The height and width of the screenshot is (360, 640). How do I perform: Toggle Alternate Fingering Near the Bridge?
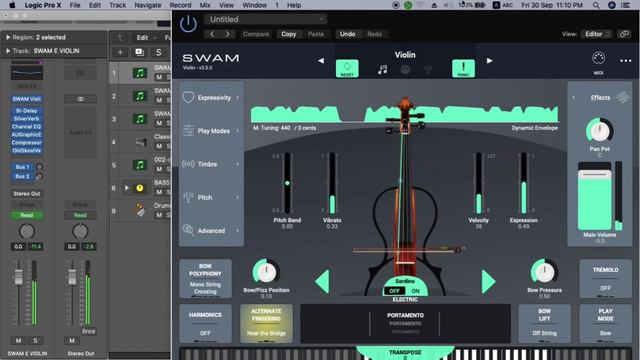coord(266,324)
